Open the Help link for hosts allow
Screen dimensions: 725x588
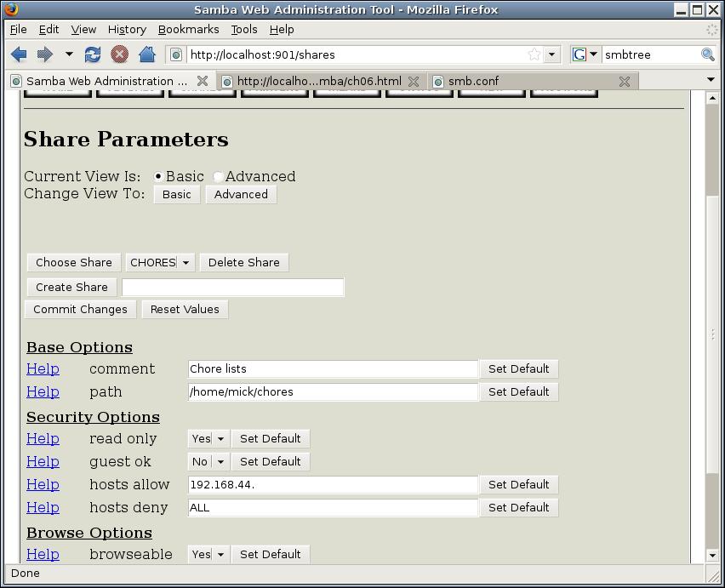click(x=43, y=485)
